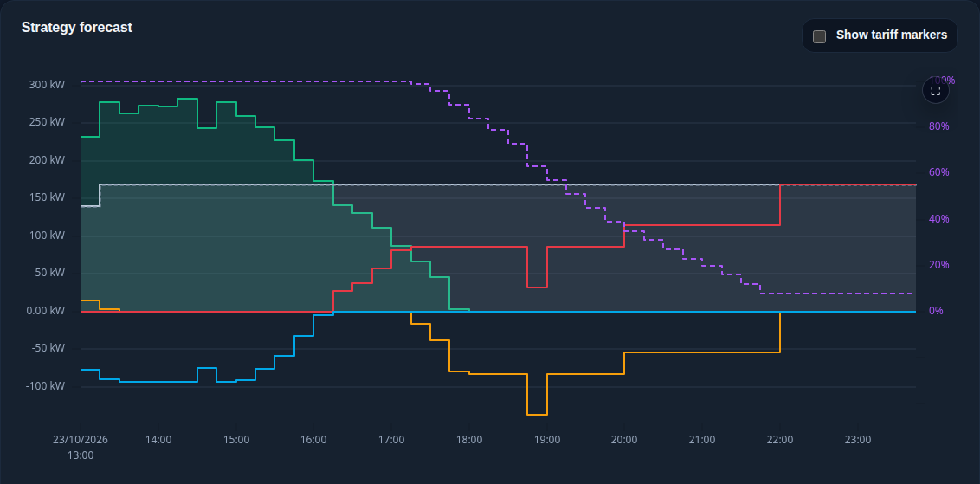Click the 22:00 time axis label
Image resolution: width=980 pixels, height=484 pixels.
tap(780, 440)
